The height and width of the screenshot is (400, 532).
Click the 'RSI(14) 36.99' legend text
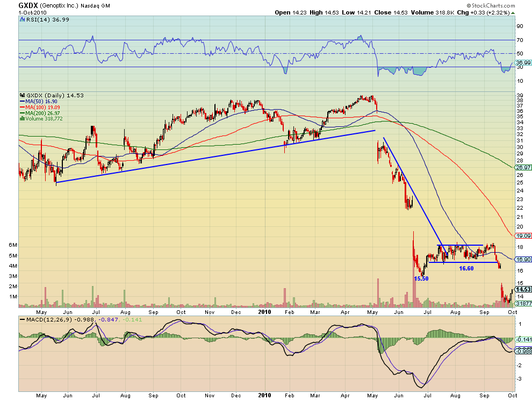tap(48, 20)
